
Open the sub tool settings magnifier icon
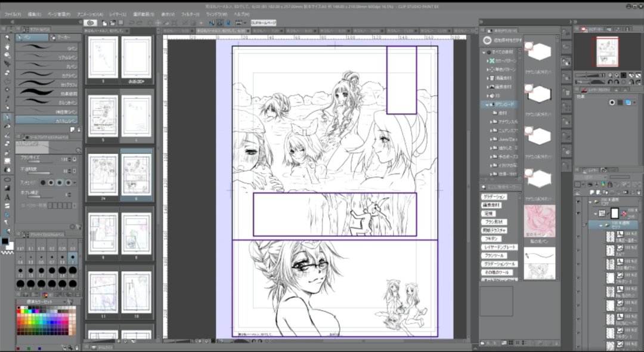pos(79,150)
